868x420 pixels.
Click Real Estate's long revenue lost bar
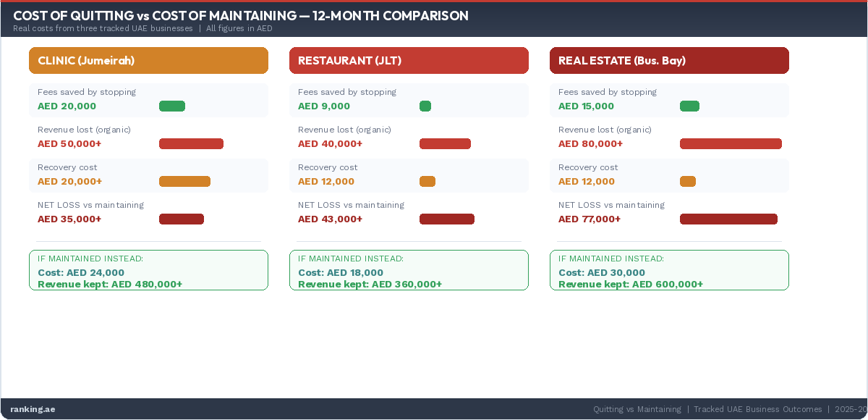[731, 144]
